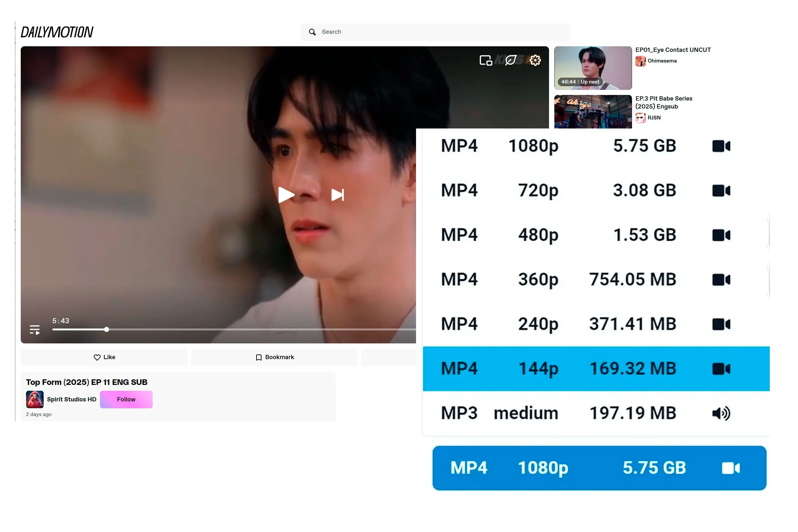The width and height of the screenshot is (798, 532).
Task: Click the search magnifier icon
Action: click(312, 32)
